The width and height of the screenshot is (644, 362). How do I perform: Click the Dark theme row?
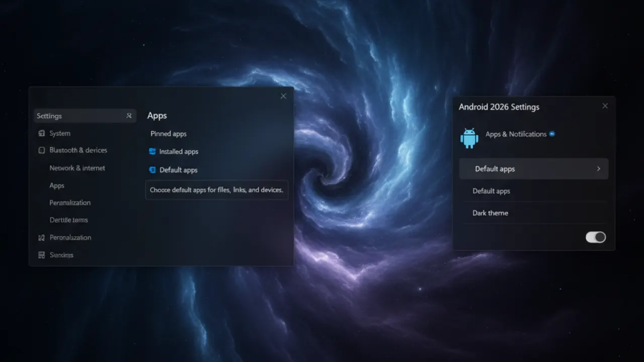coord(534,213)
